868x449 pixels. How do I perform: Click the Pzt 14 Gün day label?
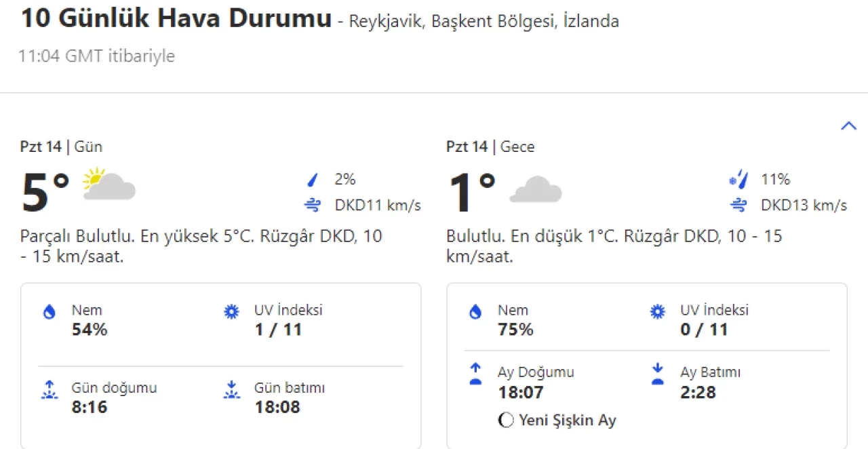pos(61,147)
